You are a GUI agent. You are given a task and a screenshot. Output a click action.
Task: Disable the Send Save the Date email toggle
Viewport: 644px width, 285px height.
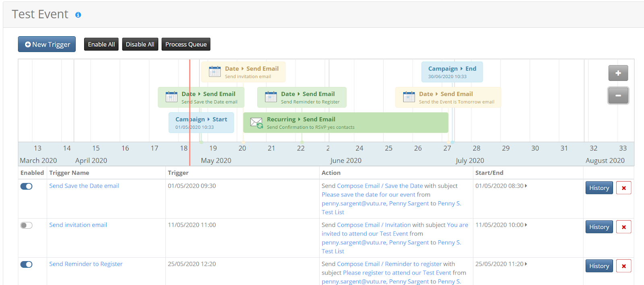27,186
